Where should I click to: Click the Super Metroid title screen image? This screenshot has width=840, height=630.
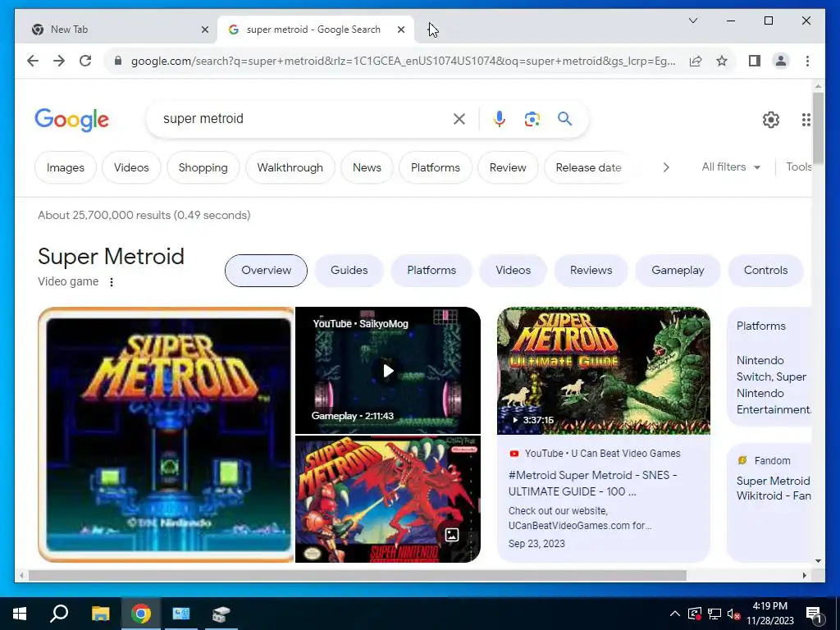tap(166, 435)
